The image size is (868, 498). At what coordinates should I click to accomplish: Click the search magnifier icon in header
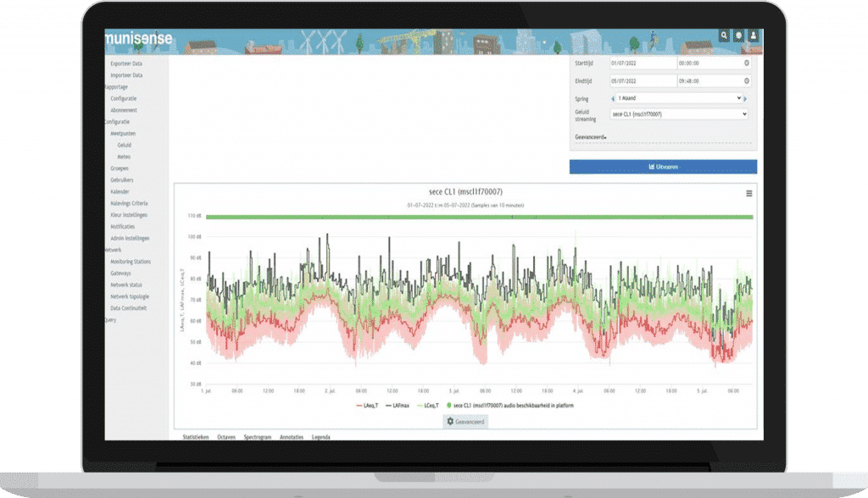[x=724, y=36]
